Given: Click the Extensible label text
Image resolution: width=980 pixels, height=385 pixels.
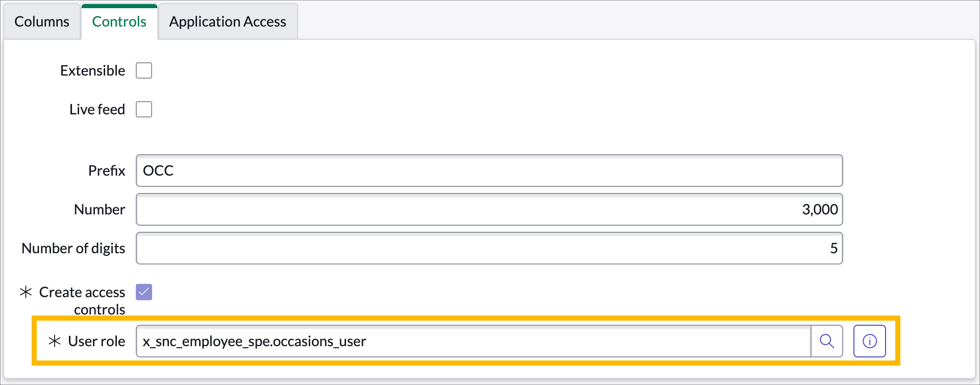Looking at the screenshot, I should point(92,70).
